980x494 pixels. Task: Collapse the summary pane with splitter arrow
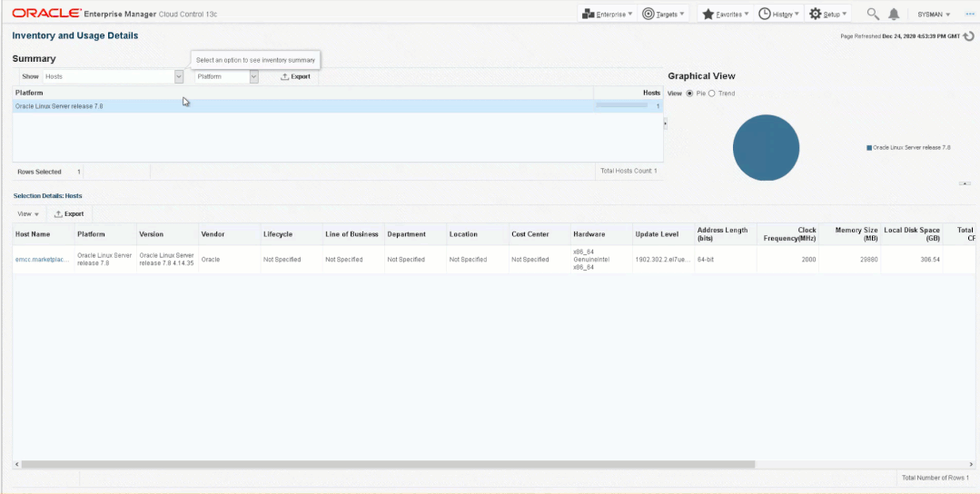pos(665,123)
